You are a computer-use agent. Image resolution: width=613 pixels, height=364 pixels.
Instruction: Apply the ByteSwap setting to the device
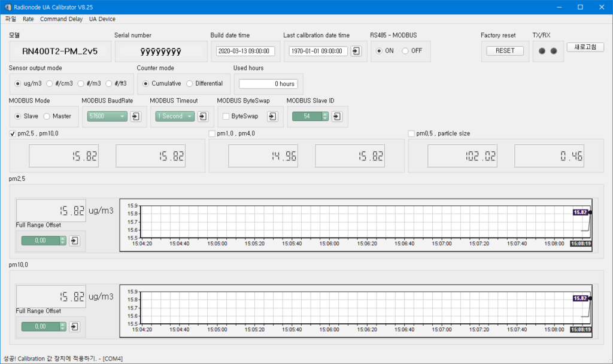[272, 116]
